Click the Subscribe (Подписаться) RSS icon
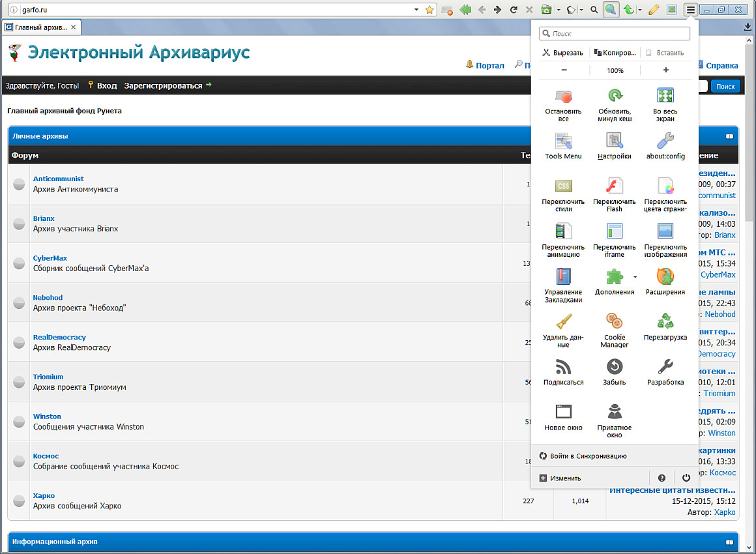 pos(563,366)
